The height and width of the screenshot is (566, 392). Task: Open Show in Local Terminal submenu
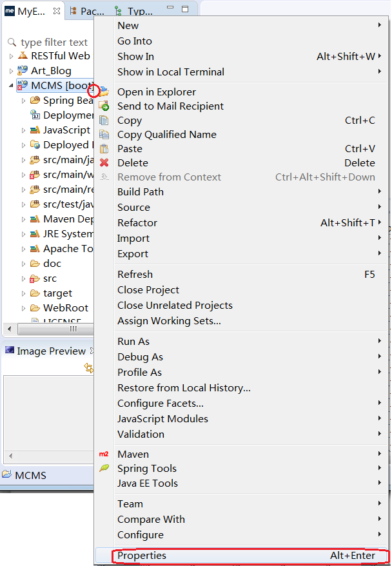point(242,72)
